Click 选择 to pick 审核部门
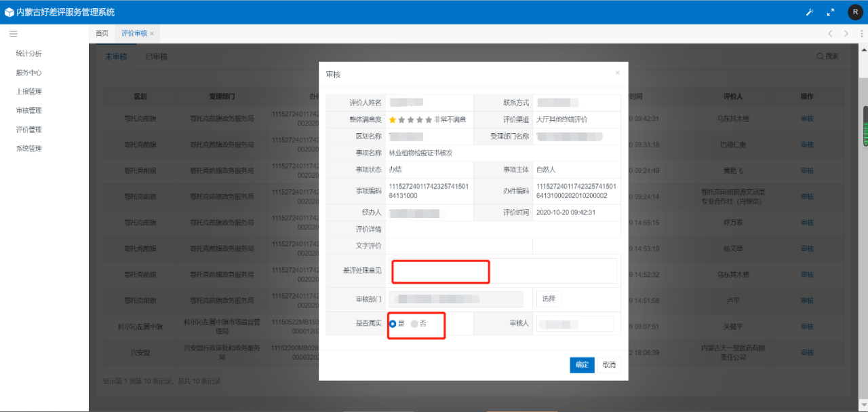The width and height of the screenshot is (868, 412). 549,299
